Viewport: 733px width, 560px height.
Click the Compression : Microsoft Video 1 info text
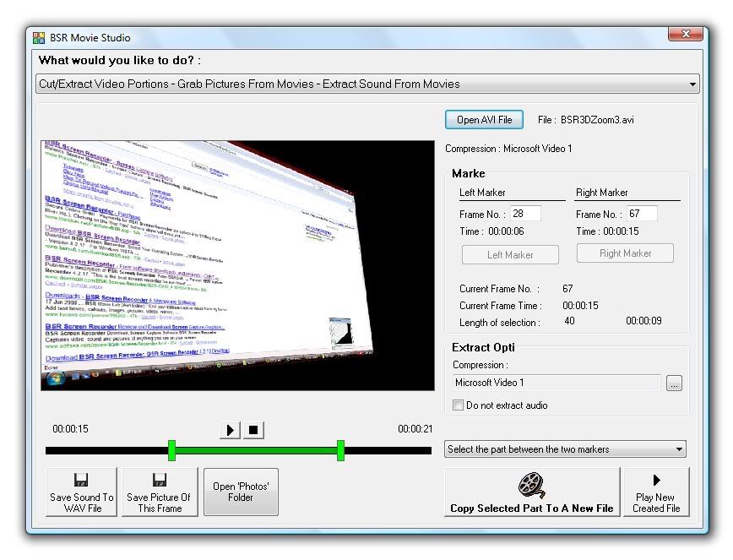(x=508, y=149)
